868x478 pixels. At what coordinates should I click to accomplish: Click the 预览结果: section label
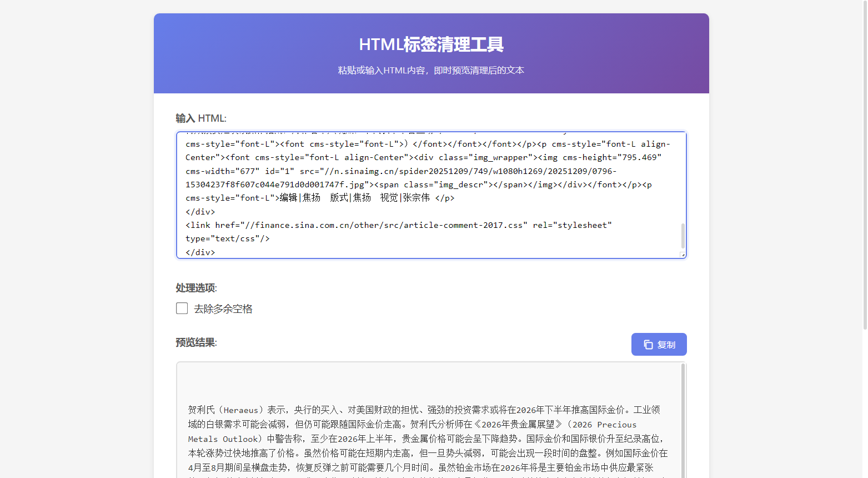(196, 342)
